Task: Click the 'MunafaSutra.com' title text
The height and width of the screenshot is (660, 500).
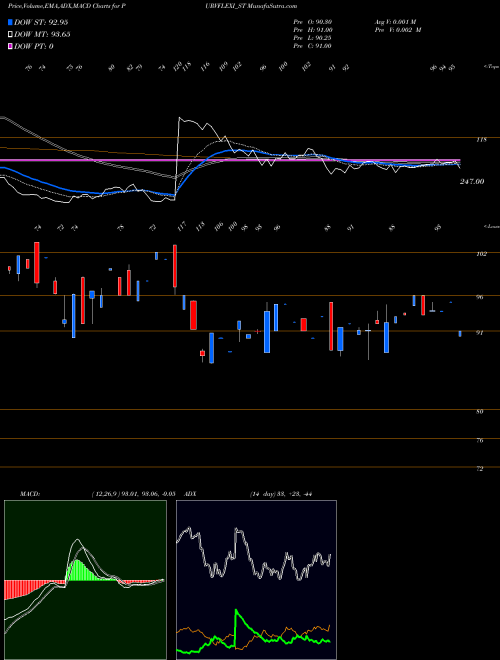Action: pyautogui.click(x=273, y=6)
